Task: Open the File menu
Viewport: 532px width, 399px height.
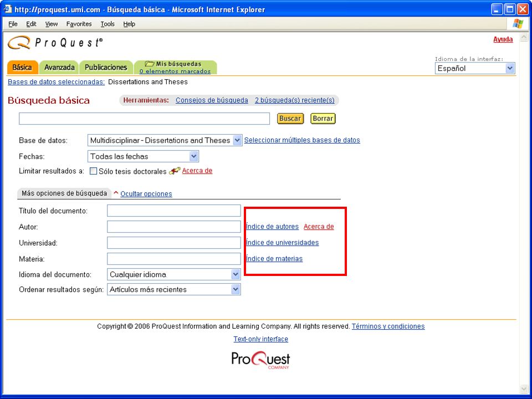Action: (x=13, y=24)
